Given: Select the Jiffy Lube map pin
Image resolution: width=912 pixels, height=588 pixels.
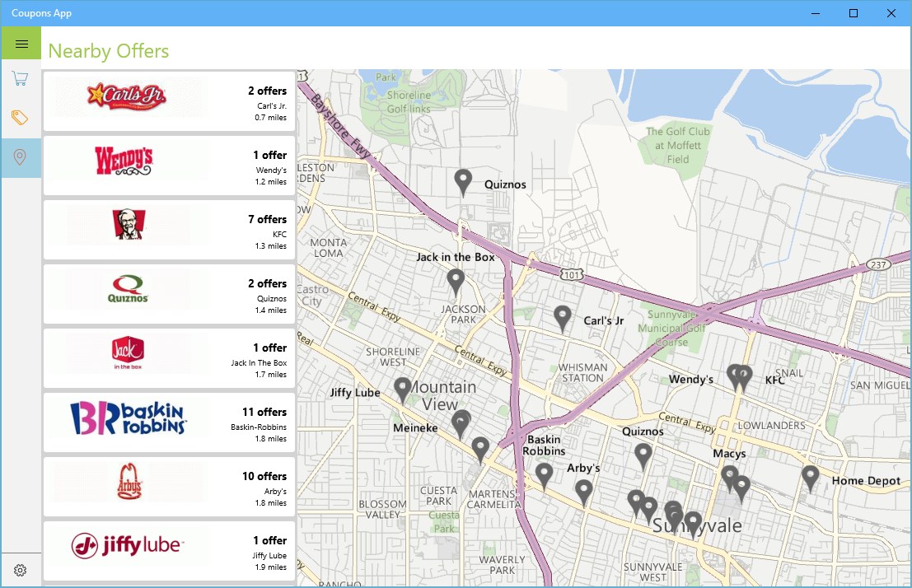Looking at the screenshot, I should click(x=403, y=390).
